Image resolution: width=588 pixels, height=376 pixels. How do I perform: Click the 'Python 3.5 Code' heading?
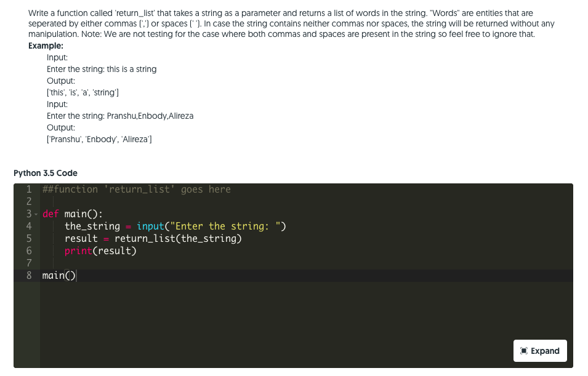point(46,173)
